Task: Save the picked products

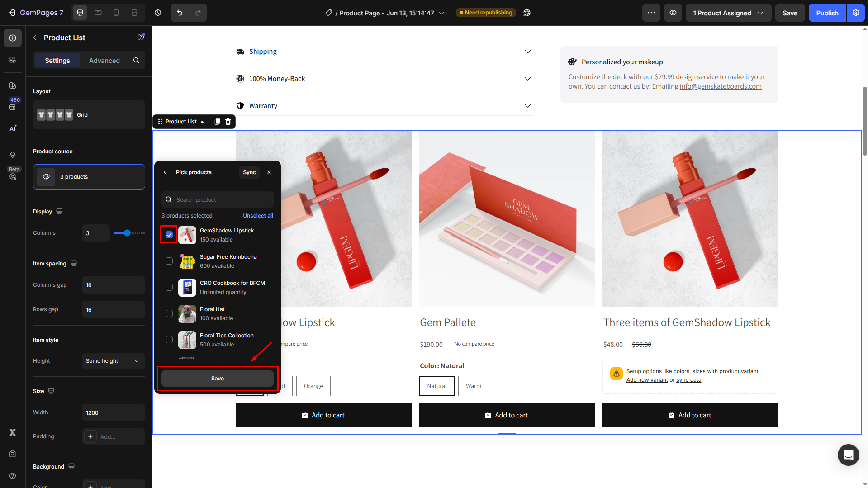Action: tap(218, 379)
